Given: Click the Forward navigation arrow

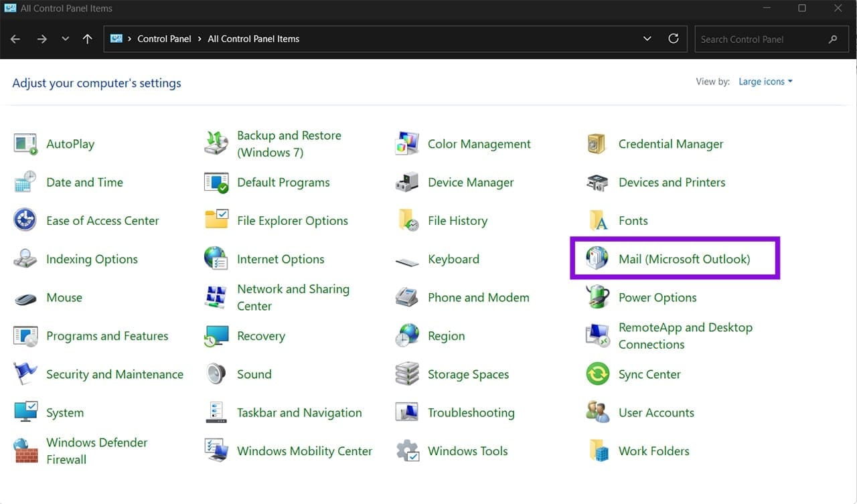Looking at the screenshot, I should pyautogui.click(x=42, y=39).
